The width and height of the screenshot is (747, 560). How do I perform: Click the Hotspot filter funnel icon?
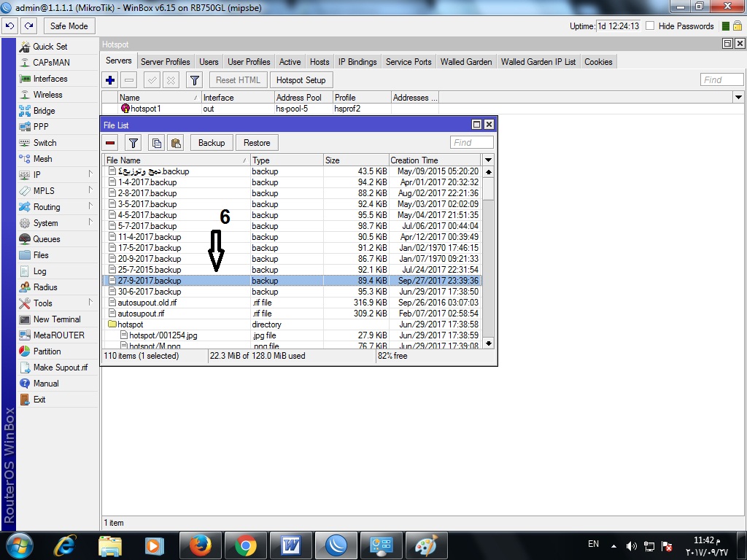pyautogui.click(x=194, y=80)
